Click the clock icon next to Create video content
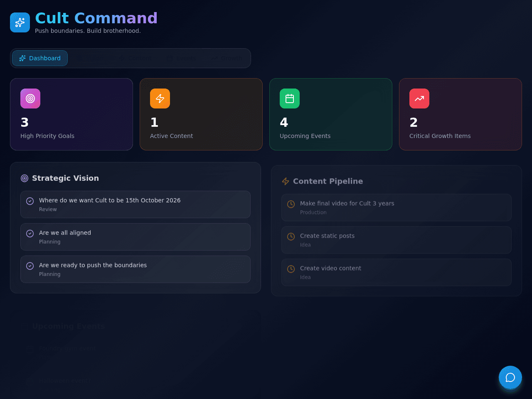 (x=291, y=269)
